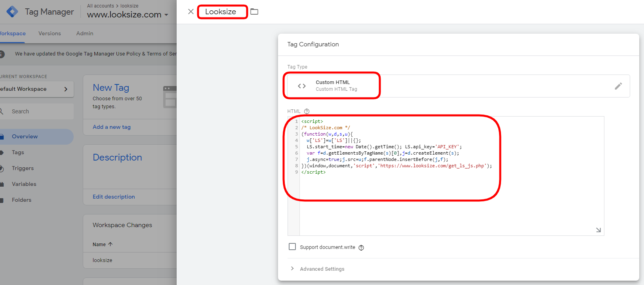
Task: Click the Workspace Changes heading
Action: tap(122, 225)
